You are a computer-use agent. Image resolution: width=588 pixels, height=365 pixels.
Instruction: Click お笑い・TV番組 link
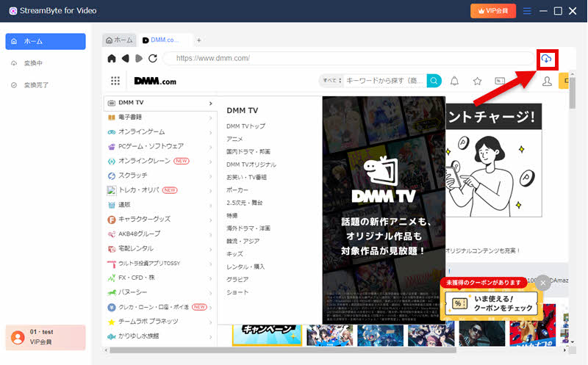(246, 177)
